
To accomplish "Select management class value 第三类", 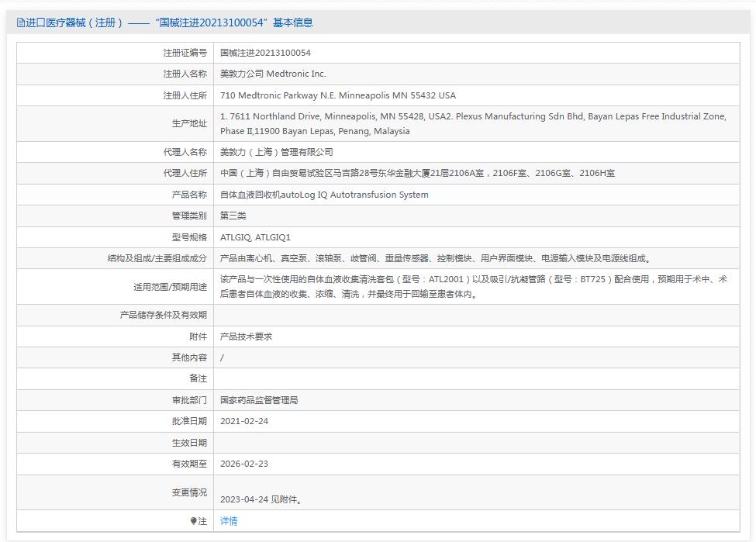I will click(233, 216).
